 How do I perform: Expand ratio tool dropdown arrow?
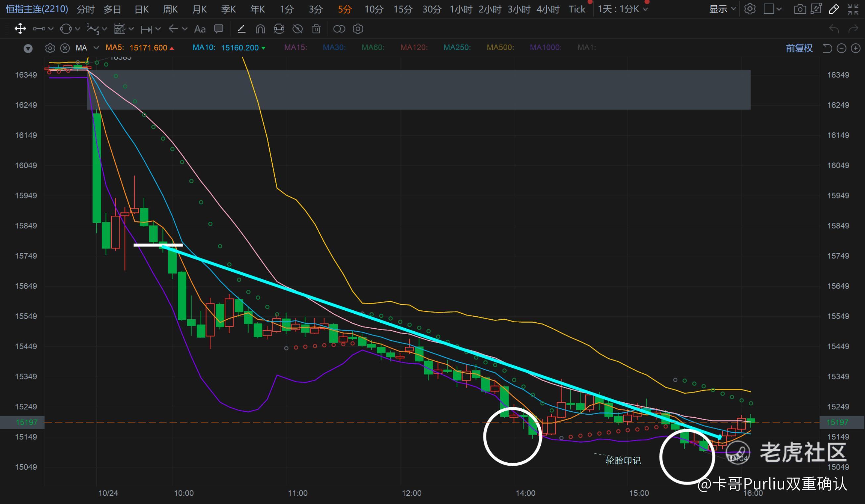coord(131,29)
